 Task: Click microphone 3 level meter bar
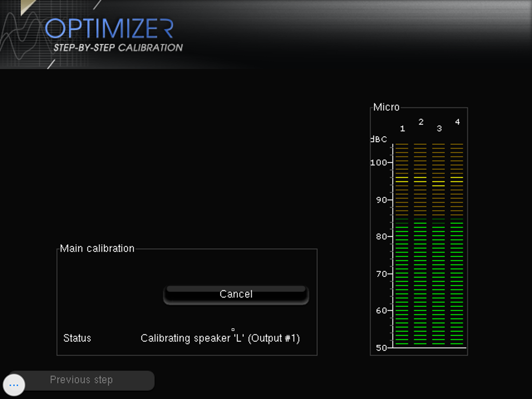(x=438, y=244)
